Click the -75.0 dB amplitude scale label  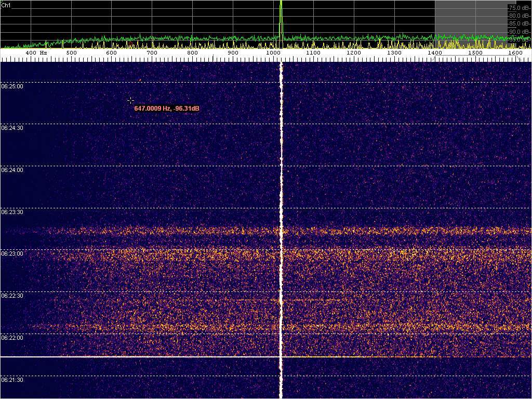coord(519,8)
